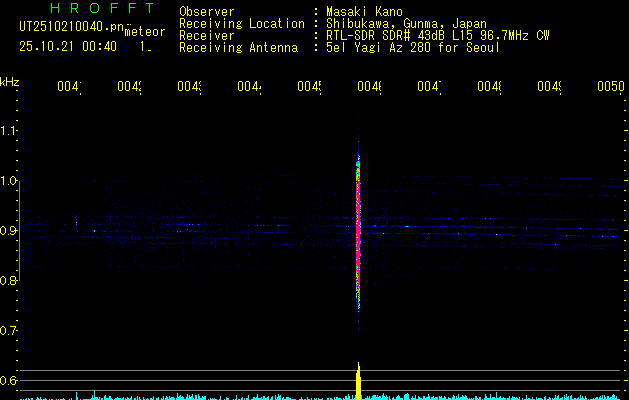Click the bright meteor echo streak
The width and height of the screenshot is (629, 400).
(358, 230)
